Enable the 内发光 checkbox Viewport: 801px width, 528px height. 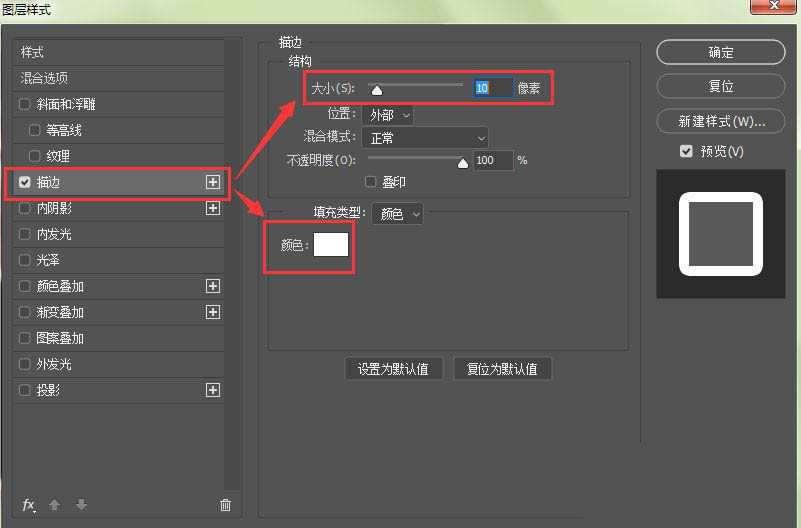pos(24,234)
